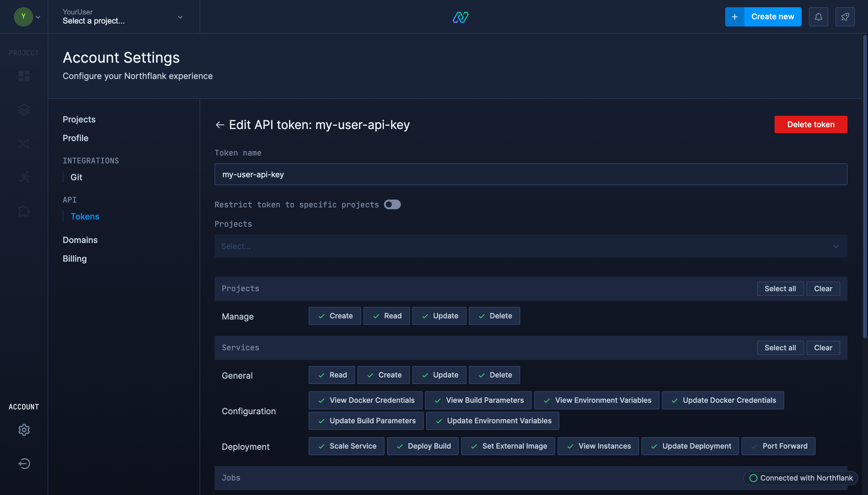Open the running man jobs icon
868x495 pixels.
pos(24,177)
